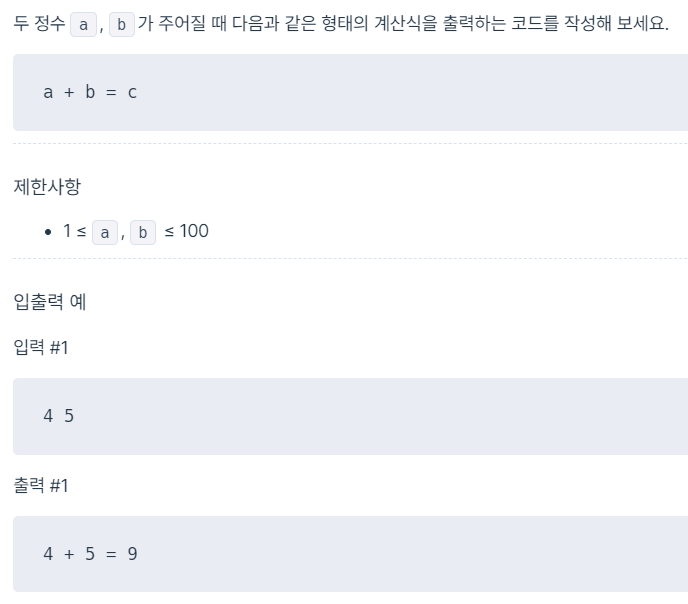
Task: Click the bullet point before constraint
Action: [x=48, y=232]
